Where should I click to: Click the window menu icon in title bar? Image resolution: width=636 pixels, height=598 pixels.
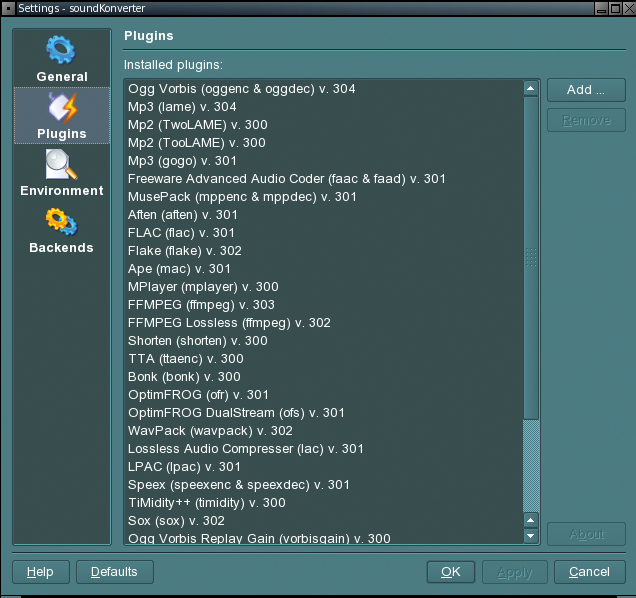pos(8,8)
